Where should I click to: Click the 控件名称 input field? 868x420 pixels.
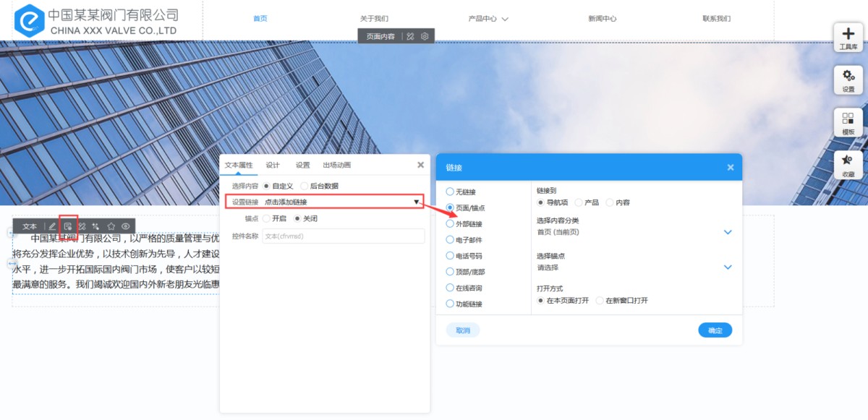pos(343,236)
